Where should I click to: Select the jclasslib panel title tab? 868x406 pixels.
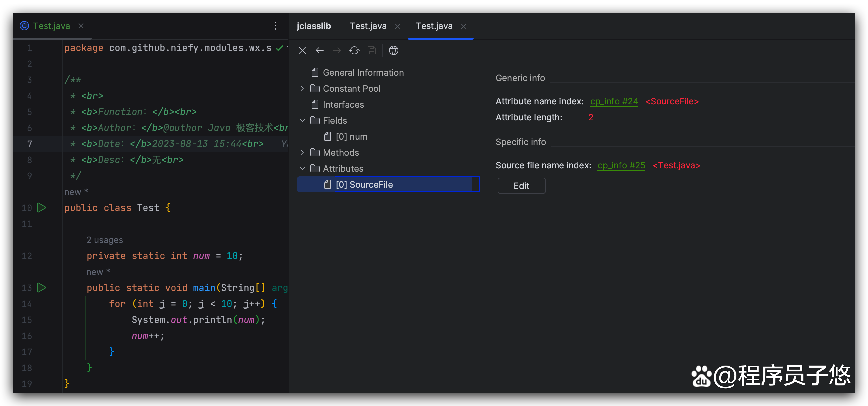(x=313, y=26)
